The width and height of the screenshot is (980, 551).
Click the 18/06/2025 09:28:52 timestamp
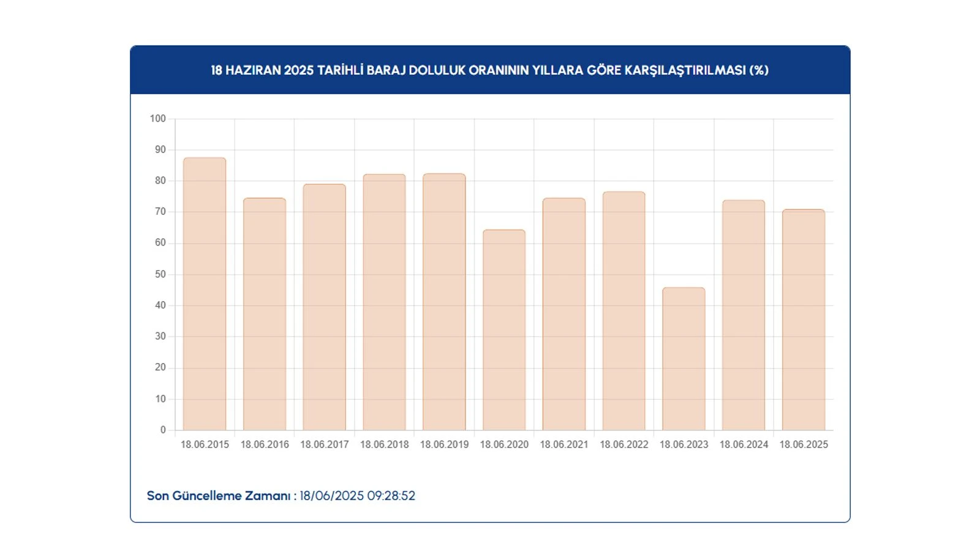pos(357,496)
